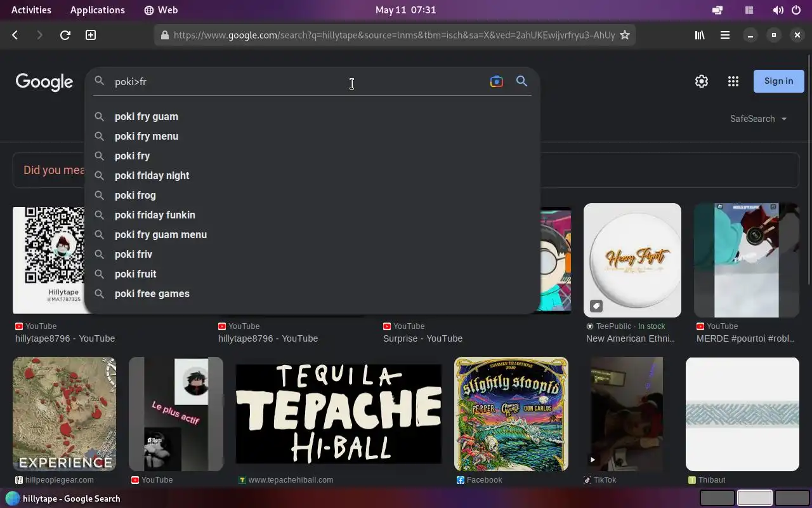Open the Applications menu

[x=97, y=10]
